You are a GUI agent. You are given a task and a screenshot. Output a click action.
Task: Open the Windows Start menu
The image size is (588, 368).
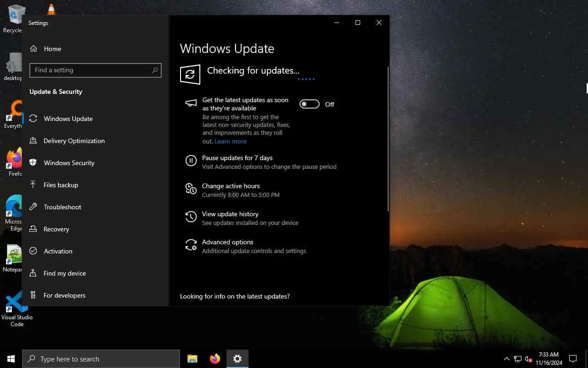(x=11, y=359)
